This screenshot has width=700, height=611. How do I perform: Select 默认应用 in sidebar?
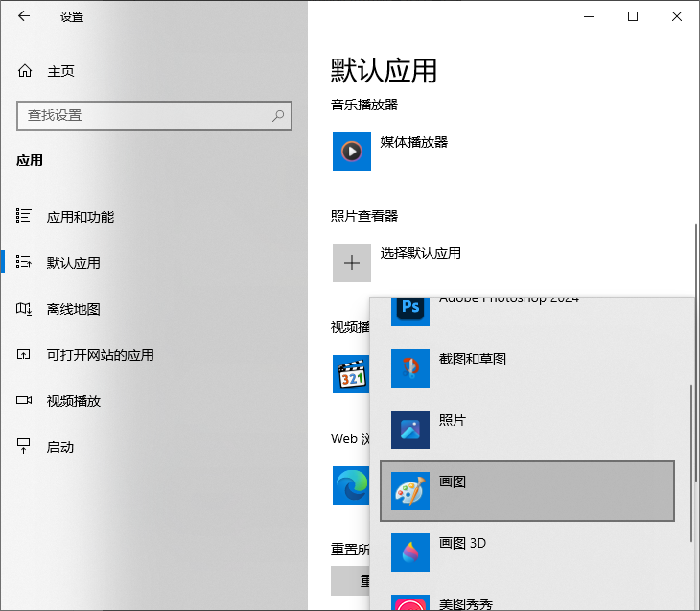[x=73, y=263]
